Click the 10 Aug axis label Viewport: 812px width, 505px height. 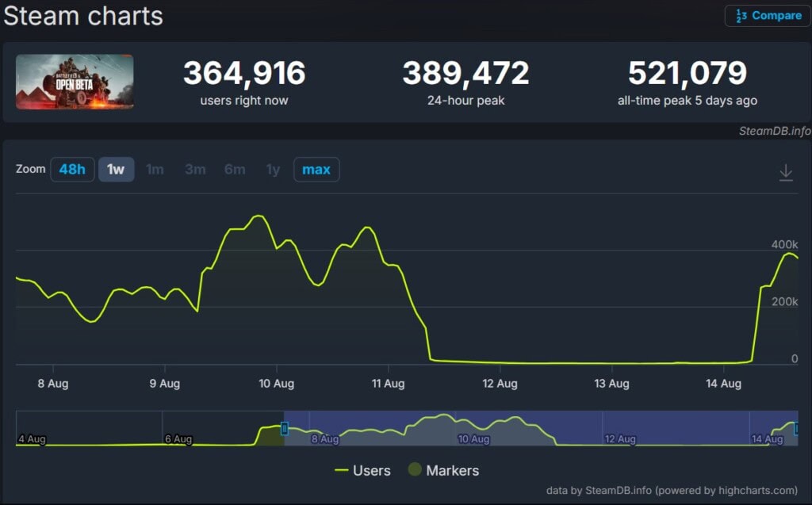coord(277,384)
